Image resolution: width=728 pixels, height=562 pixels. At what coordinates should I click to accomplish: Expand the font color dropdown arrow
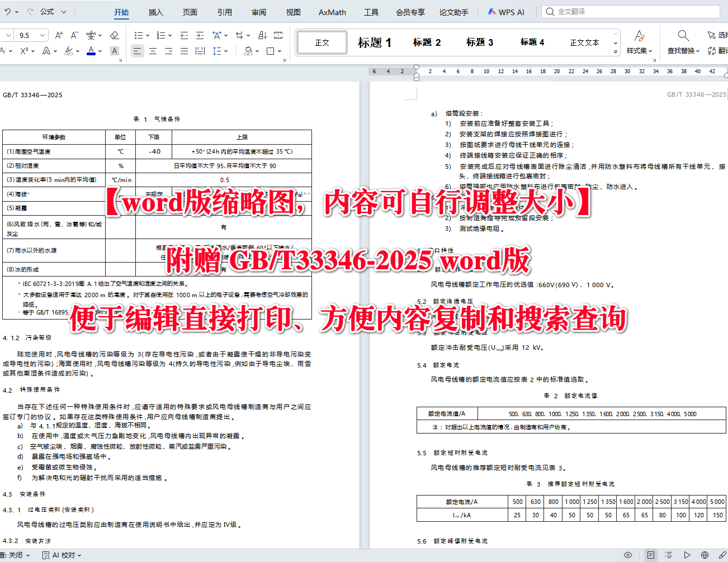(x=100, y=50)
